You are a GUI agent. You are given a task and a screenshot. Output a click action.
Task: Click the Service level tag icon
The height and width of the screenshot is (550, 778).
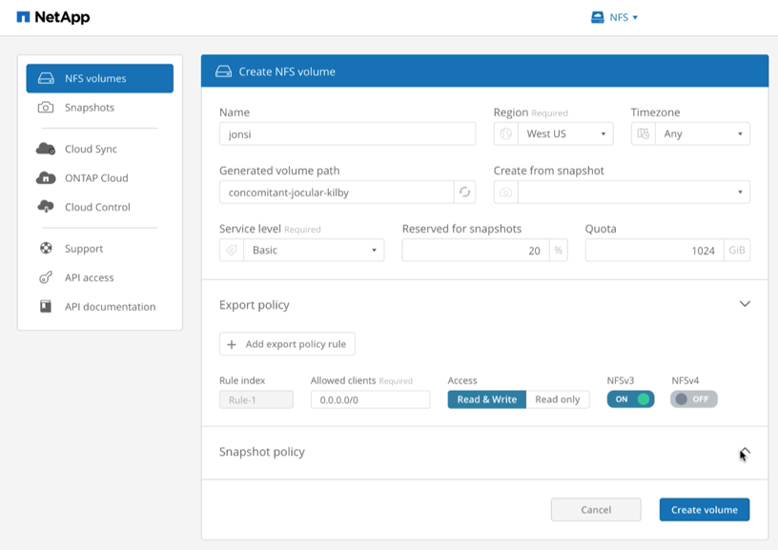[x=231, y=250]
